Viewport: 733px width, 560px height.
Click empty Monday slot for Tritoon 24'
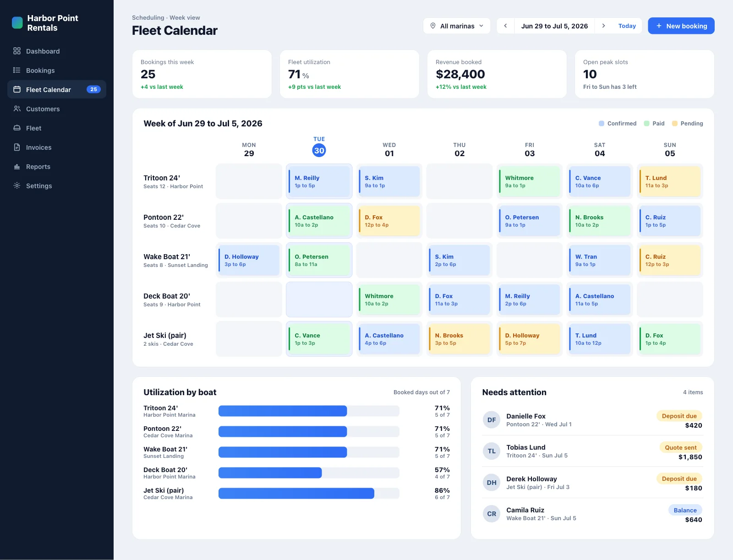[249, 181]
